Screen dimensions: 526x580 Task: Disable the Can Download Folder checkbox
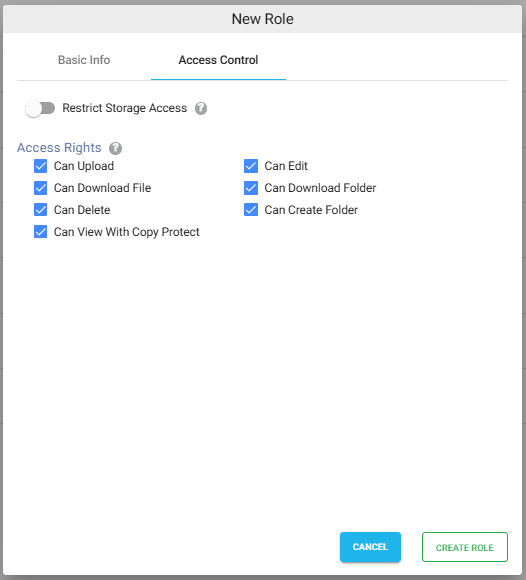(x=251, y=188)
